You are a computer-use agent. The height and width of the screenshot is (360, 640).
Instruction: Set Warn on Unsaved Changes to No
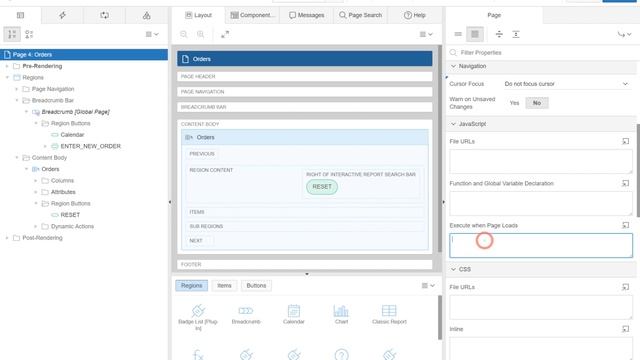[537, 103]
